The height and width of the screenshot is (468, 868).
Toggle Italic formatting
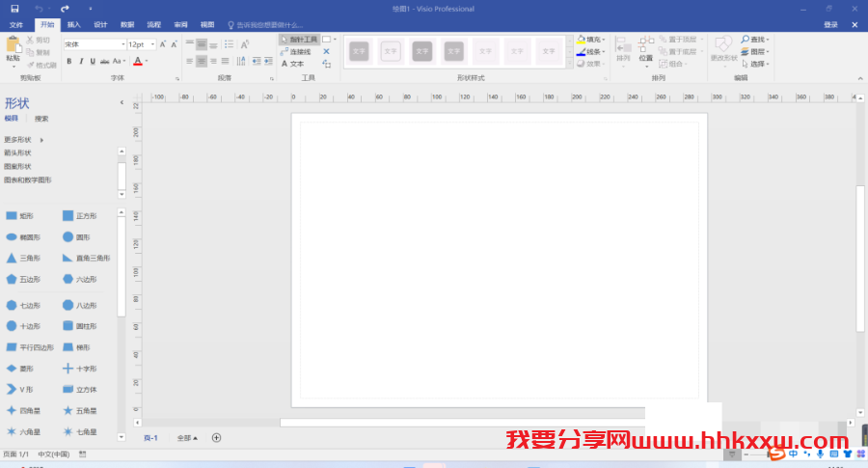tap(81, 61)
